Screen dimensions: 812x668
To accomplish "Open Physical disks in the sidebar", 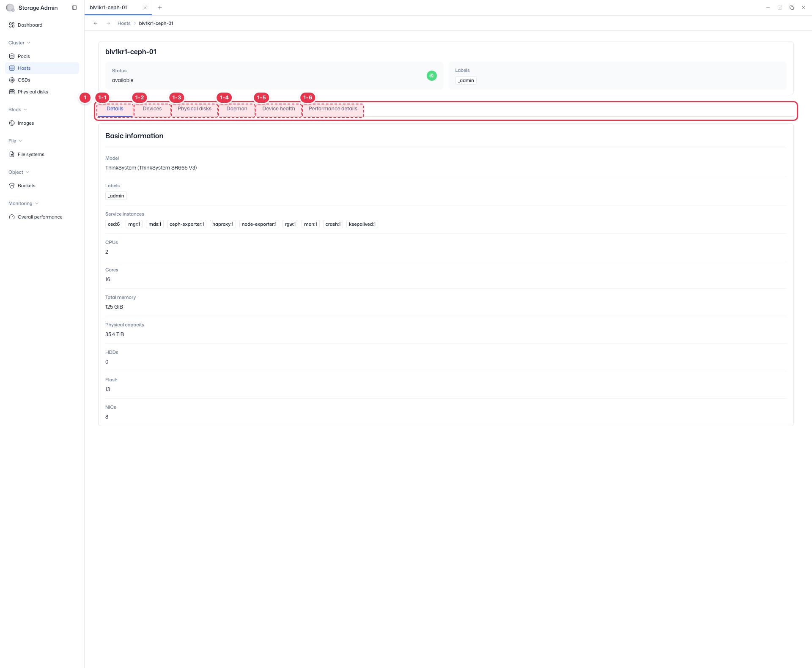I will tap(42, 92).
